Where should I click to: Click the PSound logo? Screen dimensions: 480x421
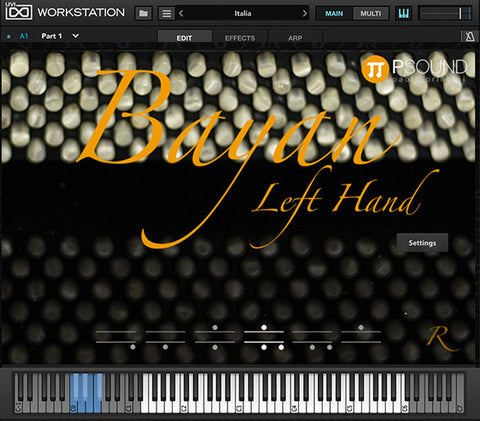pos(415,69)
